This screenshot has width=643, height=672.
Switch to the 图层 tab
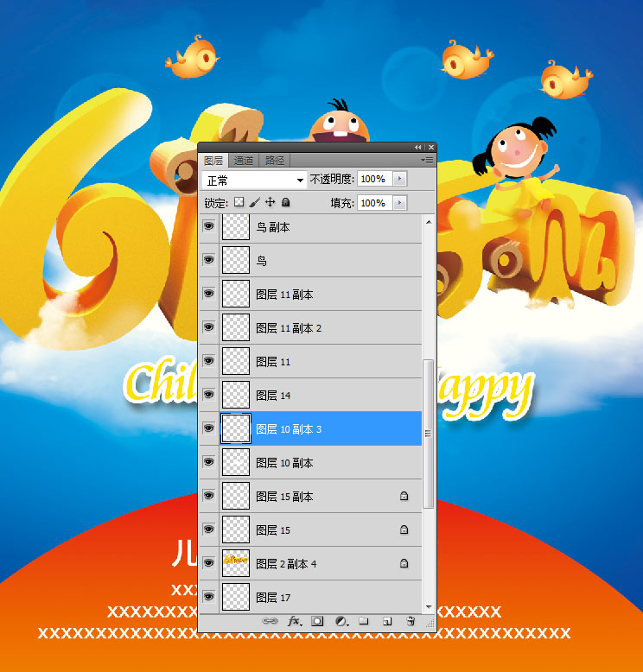pyautogui.click(x=213, y=161)
